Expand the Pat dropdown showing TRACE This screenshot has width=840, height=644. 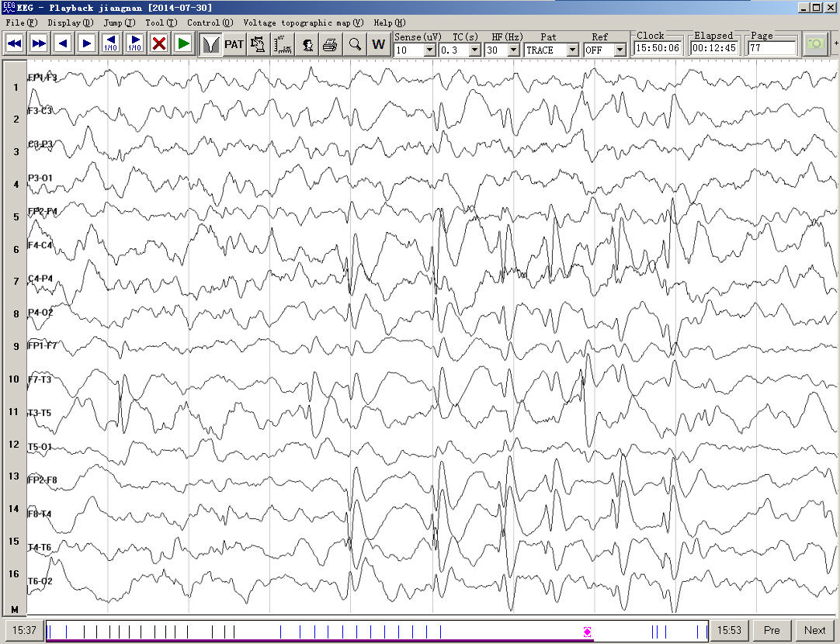click(573, 50)
